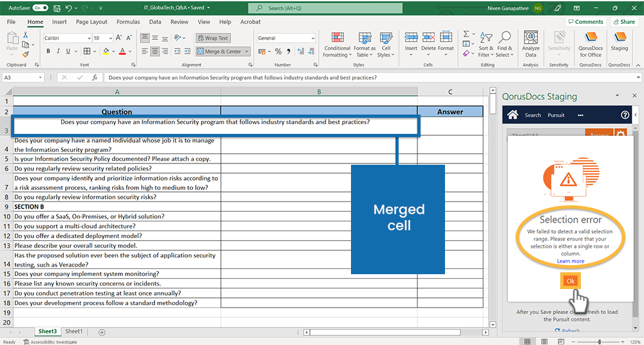Click the fill color bucket swatch
The height and width of the screenshot is (345, 644).
106,51
